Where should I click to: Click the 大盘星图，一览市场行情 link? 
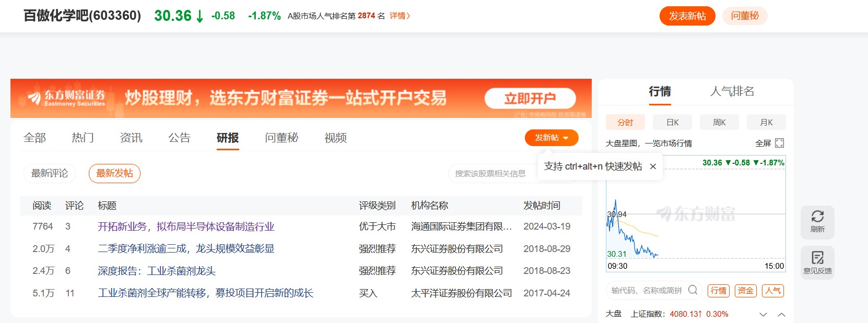(x=649, y=143)
